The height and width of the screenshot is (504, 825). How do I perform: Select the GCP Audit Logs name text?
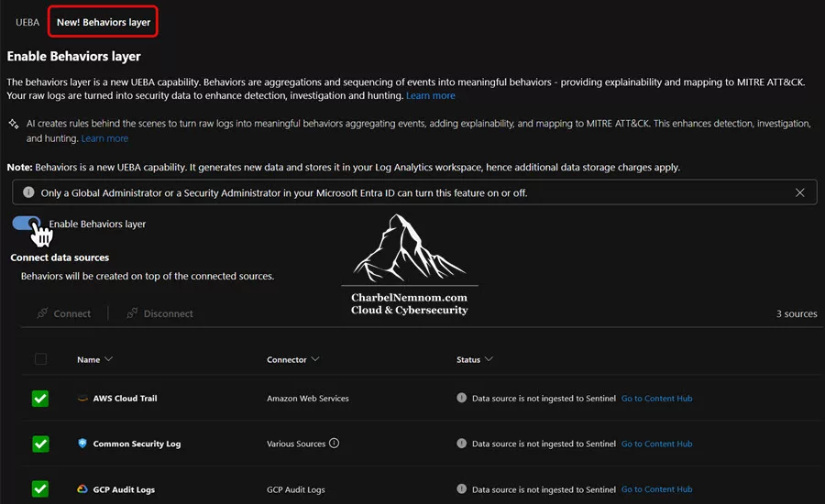pyautogui.click(x=124, y=489)
